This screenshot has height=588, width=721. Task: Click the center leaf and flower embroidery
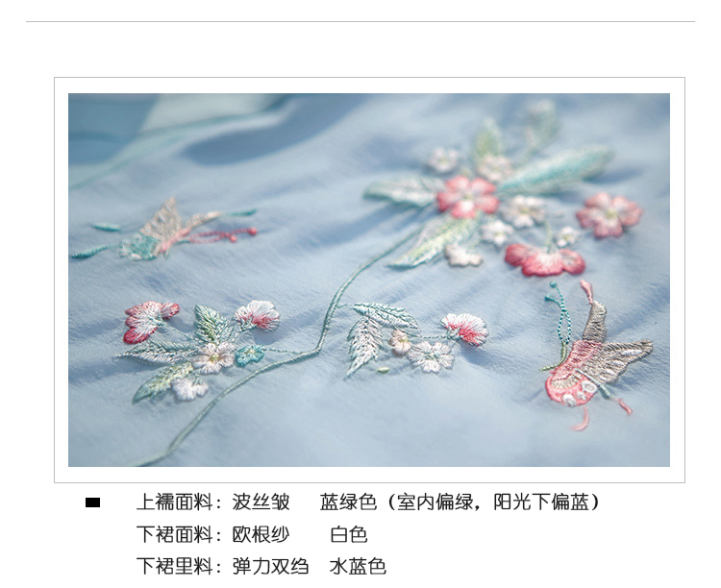point(416,339)
